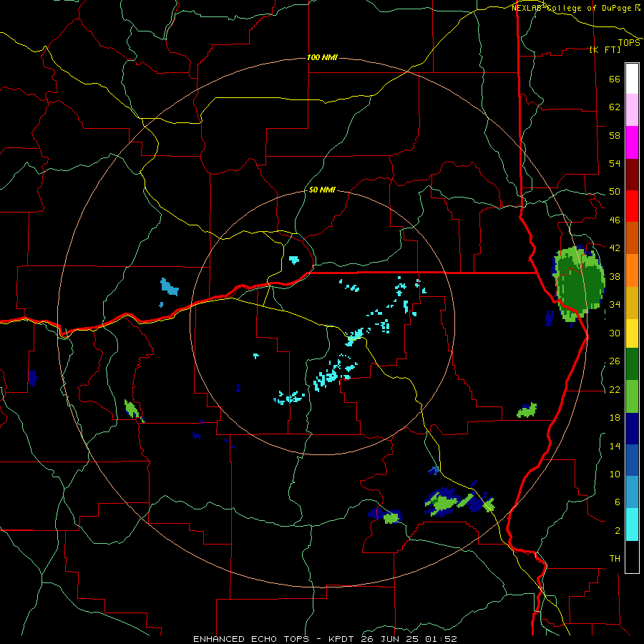Screen dimensions: 644x644
Task: Pick the yellow legend swatch near 30
Action: (x=632, y=333)
